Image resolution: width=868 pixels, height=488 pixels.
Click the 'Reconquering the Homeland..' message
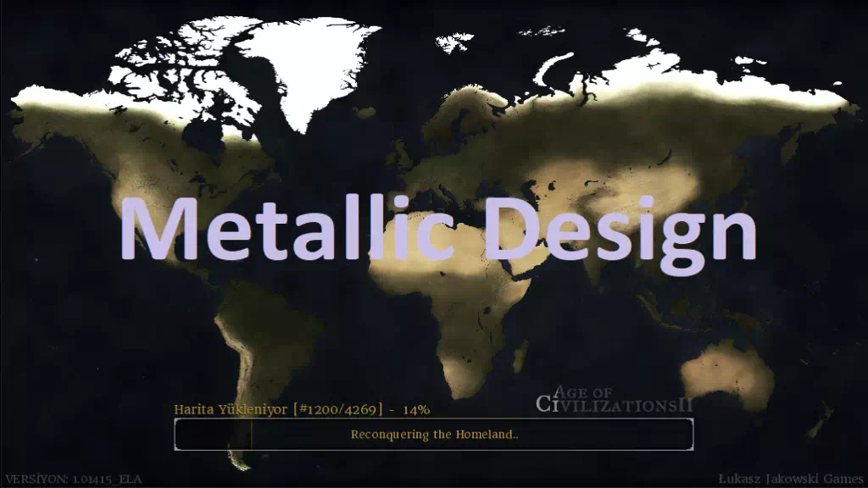tap(435, 435)
